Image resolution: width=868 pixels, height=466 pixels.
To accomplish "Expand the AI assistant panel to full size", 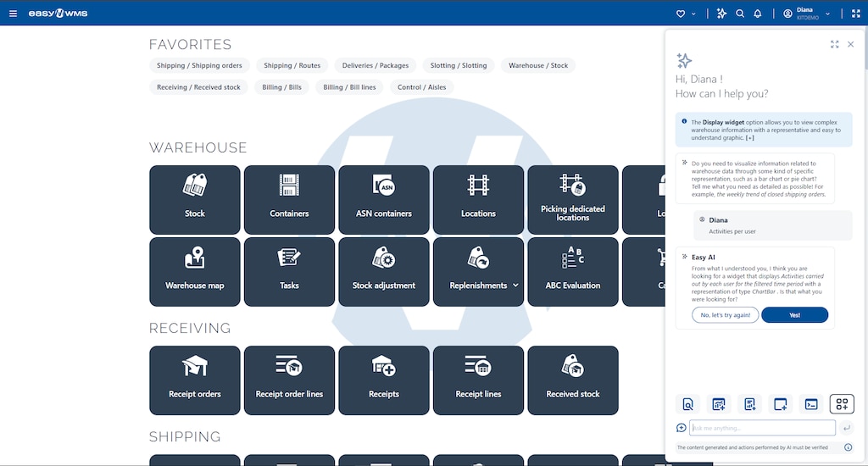I will [x=834, y=44].
